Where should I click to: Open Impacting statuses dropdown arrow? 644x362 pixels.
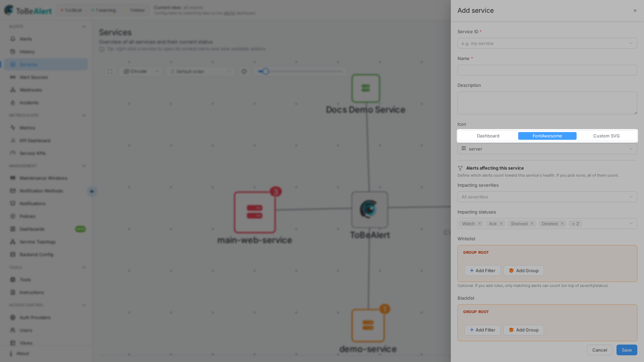tap(631, 224)
